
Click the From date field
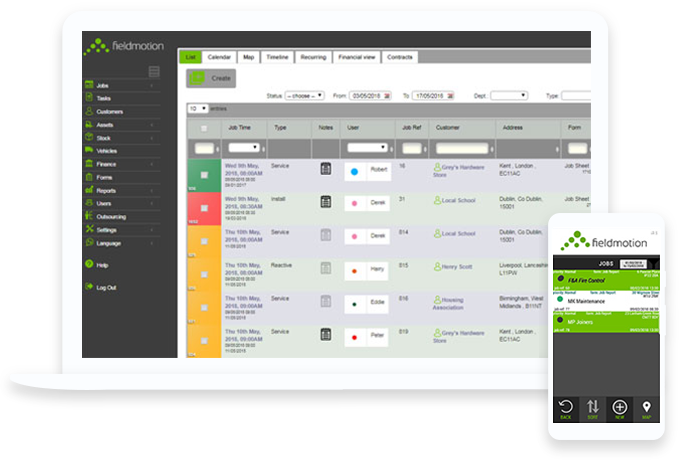point(370,96)
